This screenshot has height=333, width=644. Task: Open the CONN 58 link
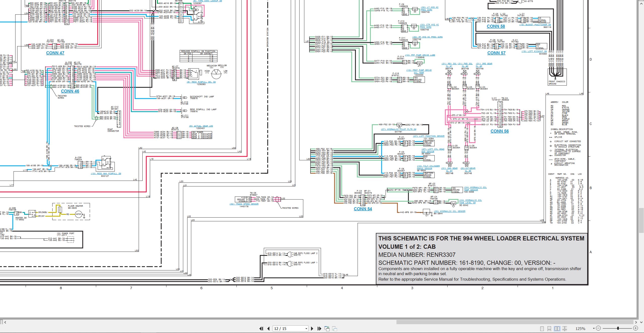pos(496,26)
